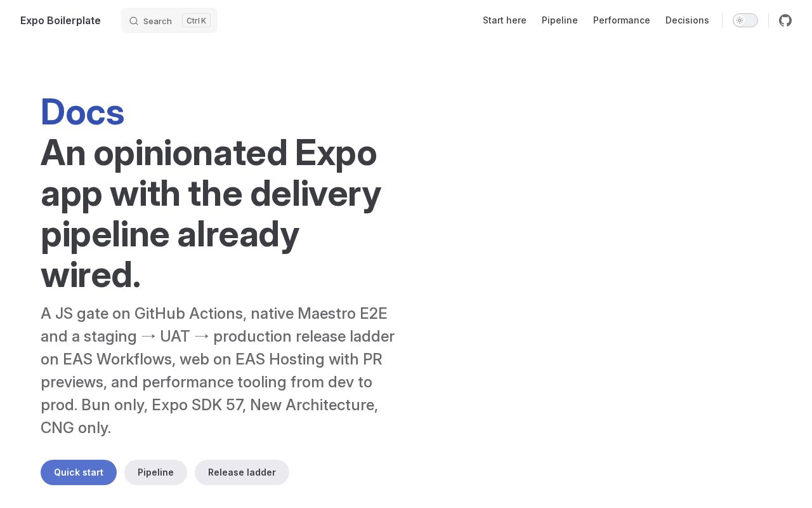Click the word Search in the search box
Viewport: 812px width, 508px height.
coord(157,21)
